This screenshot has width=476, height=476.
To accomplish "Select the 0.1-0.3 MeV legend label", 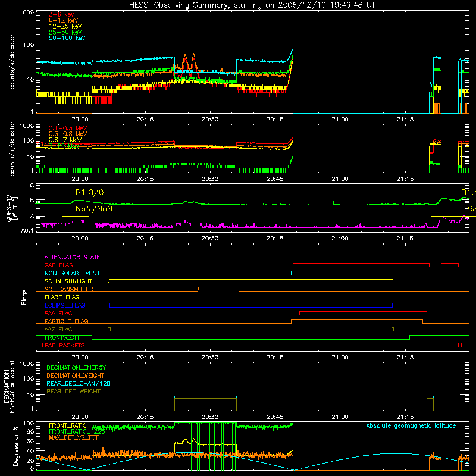I will [68, 128].
